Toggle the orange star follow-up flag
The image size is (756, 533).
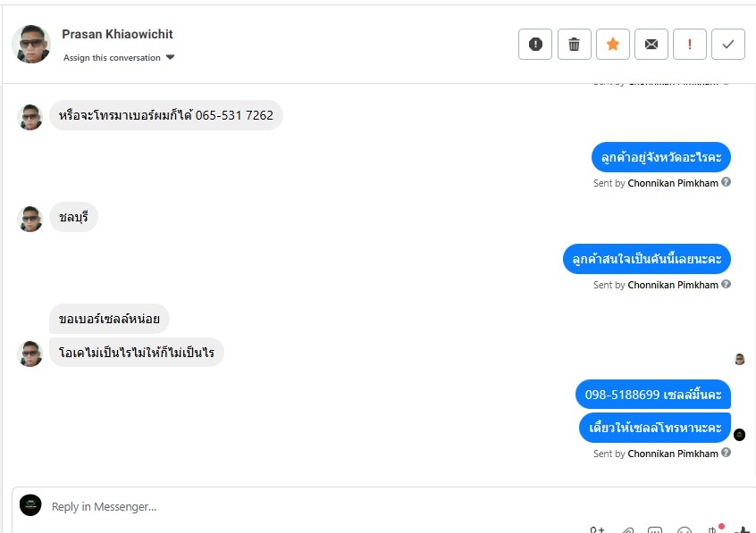pos(613,45)
